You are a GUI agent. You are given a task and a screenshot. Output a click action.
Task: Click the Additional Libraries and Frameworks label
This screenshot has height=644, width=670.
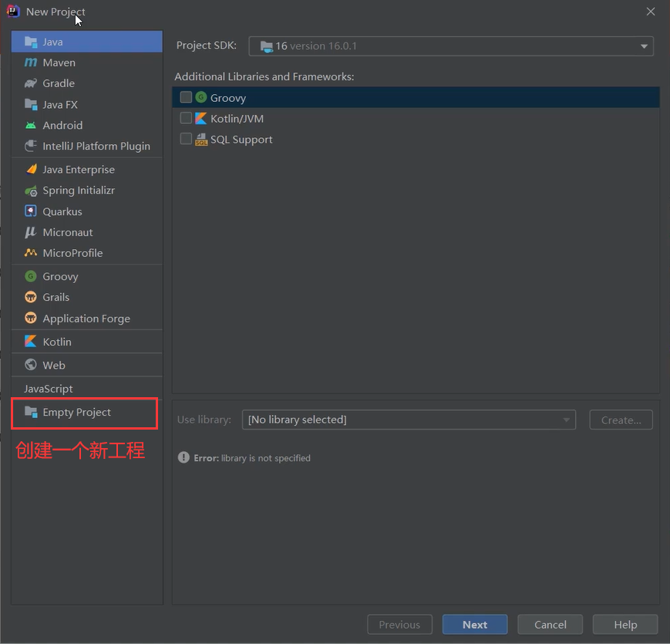[x=264, y=76]
